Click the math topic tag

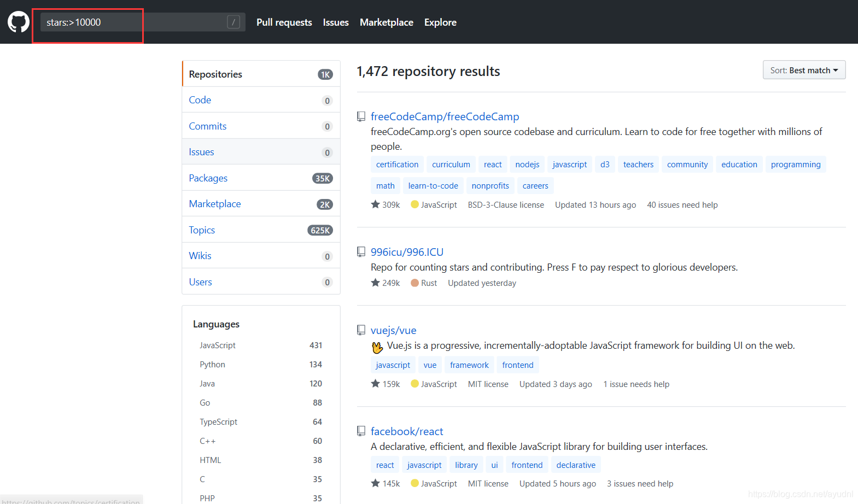tap(386, 186)
